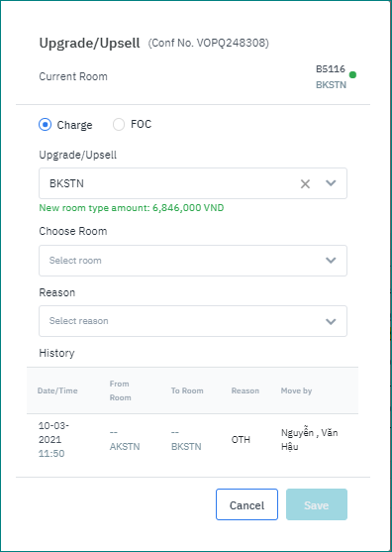Click the Move by column header
The height and width of the screenshot is (552, 392).
coord(296,390)
